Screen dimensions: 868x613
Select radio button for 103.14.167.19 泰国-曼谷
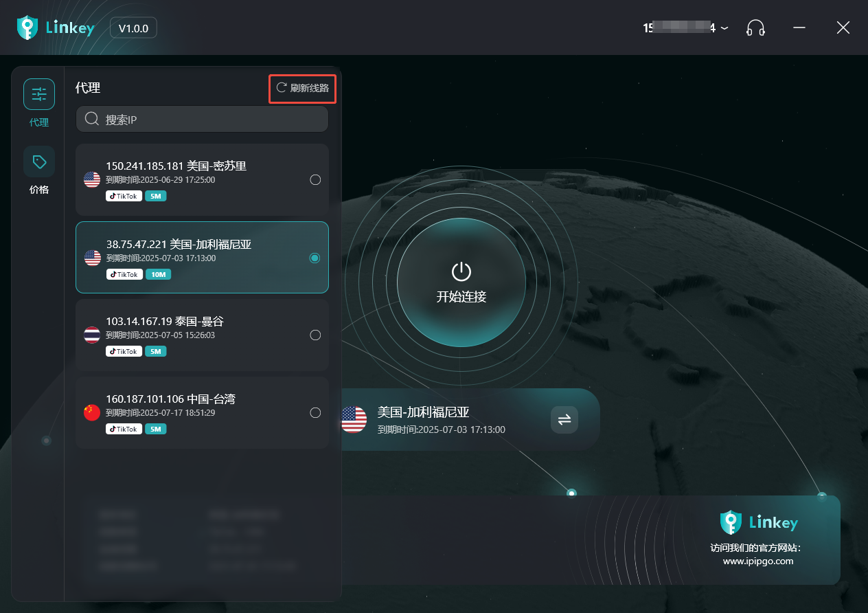pos(315,335)
